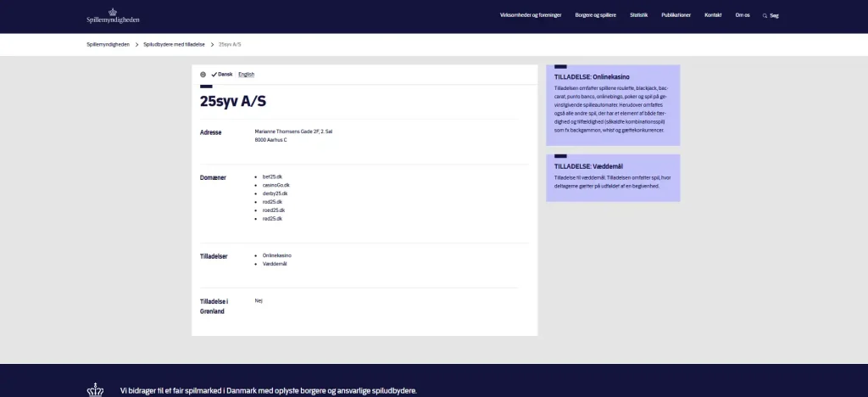Open the Statistik menu
The width and height of the screenshot is (868, 397).
[639, 15]
